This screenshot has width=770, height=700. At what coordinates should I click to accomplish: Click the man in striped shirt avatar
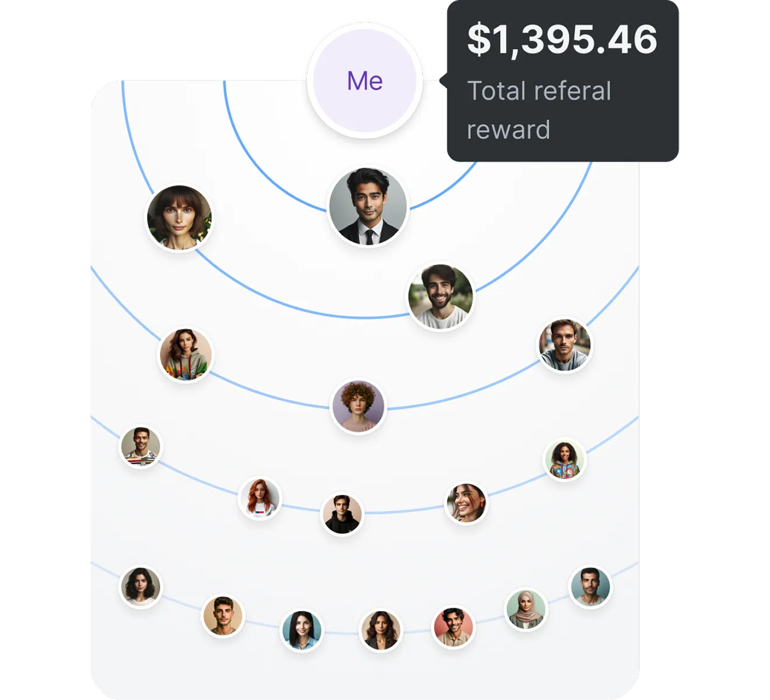141,446
